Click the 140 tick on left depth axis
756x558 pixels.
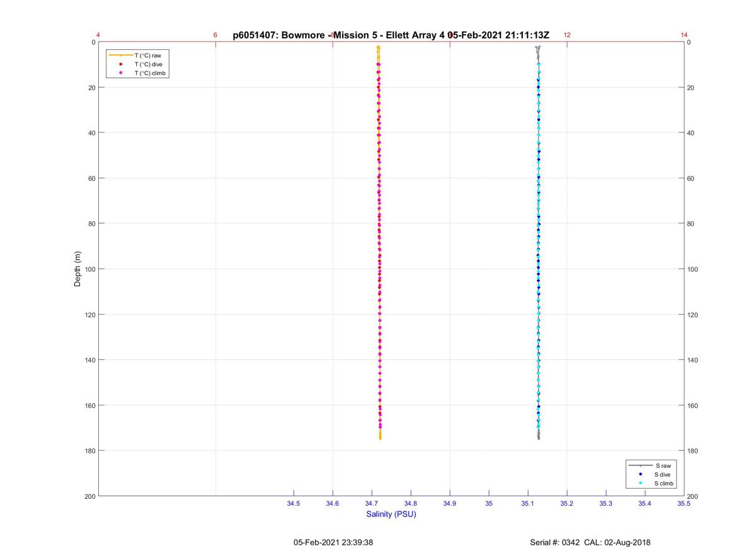90,360
